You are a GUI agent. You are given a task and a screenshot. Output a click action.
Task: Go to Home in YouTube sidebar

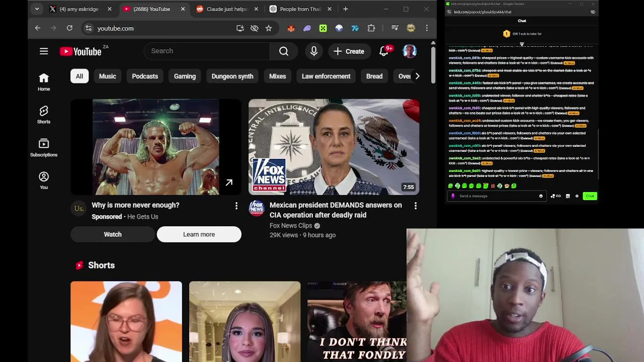(44, 82)
